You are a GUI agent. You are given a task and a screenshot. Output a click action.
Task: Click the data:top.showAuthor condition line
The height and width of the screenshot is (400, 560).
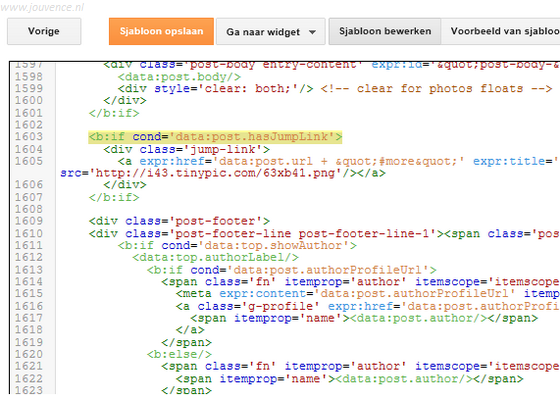pos(237,246)
